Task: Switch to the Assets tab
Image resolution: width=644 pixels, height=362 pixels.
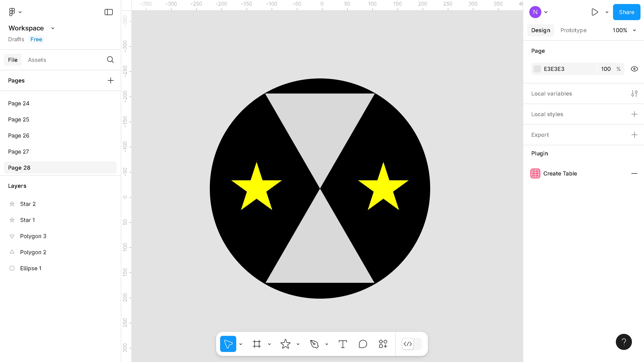Action: pos(37,60)
